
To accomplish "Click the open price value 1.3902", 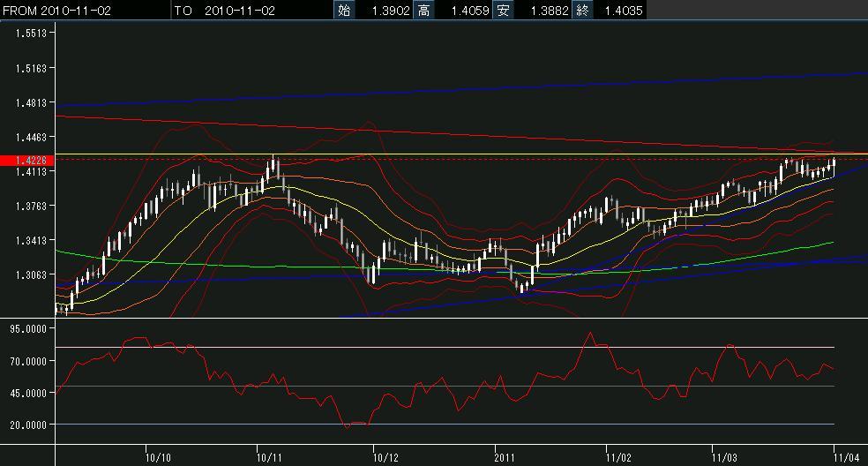I will [384, 11].
